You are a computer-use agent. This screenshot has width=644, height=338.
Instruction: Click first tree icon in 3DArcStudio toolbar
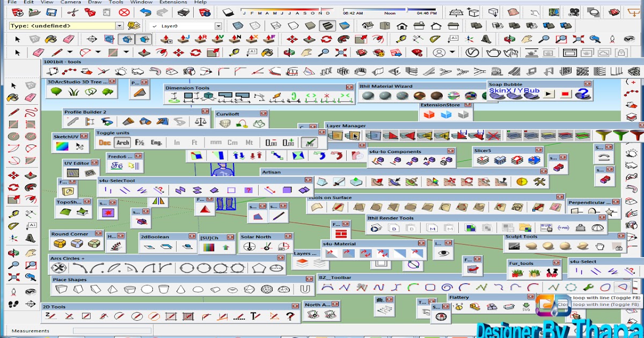[x=56, y=92]
